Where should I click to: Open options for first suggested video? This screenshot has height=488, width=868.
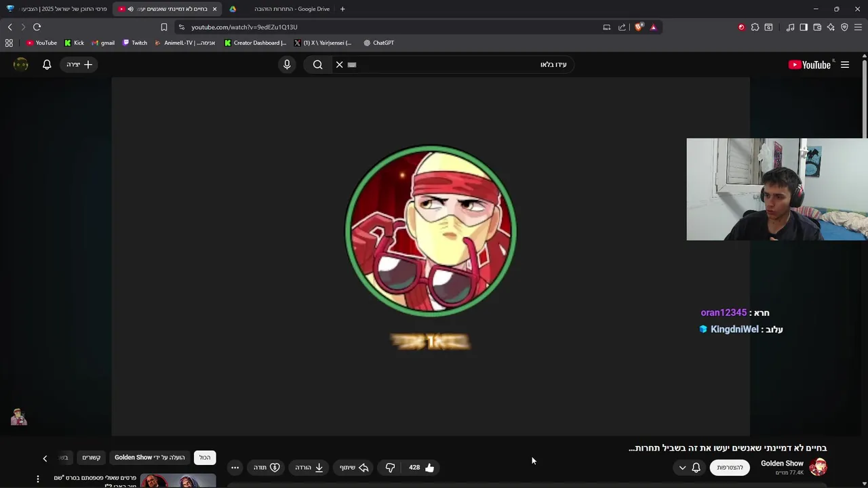tap(38, 479)
